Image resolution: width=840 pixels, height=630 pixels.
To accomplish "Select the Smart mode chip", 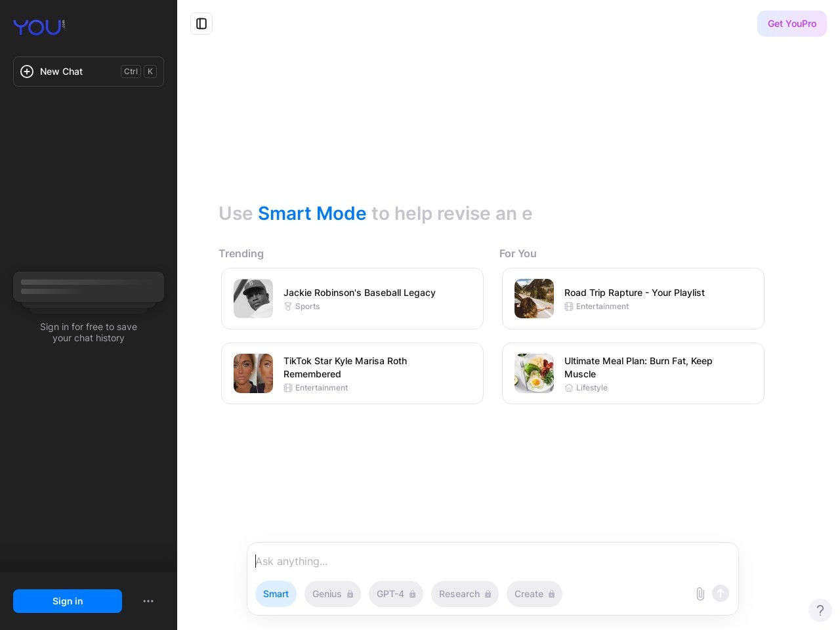I will click(276, 594).
